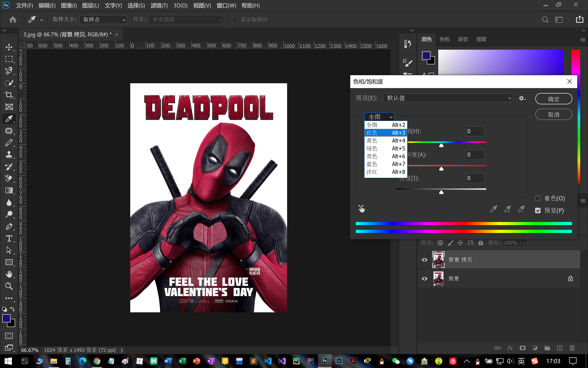Expand the eyedropper tool preset arrow
This screenshot has width=588, height=368.
42,20
